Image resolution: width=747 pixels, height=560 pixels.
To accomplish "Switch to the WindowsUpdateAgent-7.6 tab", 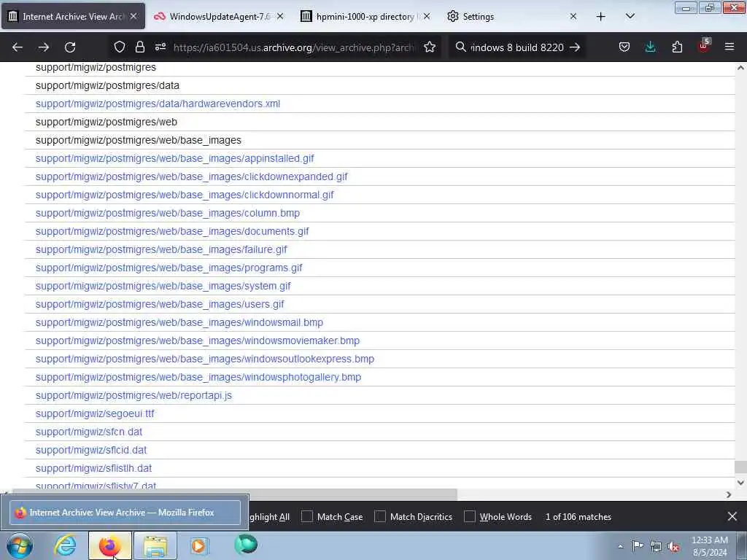I will (x=219, y=16).
